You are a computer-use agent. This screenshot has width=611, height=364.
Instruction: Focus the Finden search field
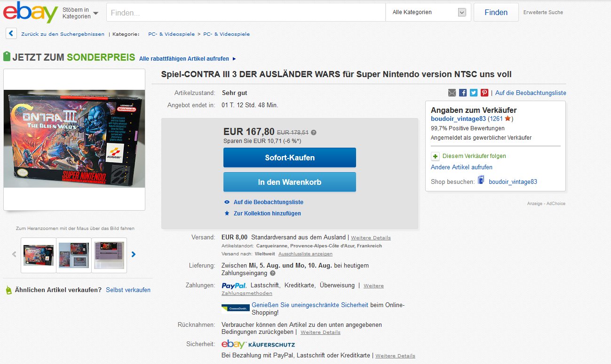(246, 13)
